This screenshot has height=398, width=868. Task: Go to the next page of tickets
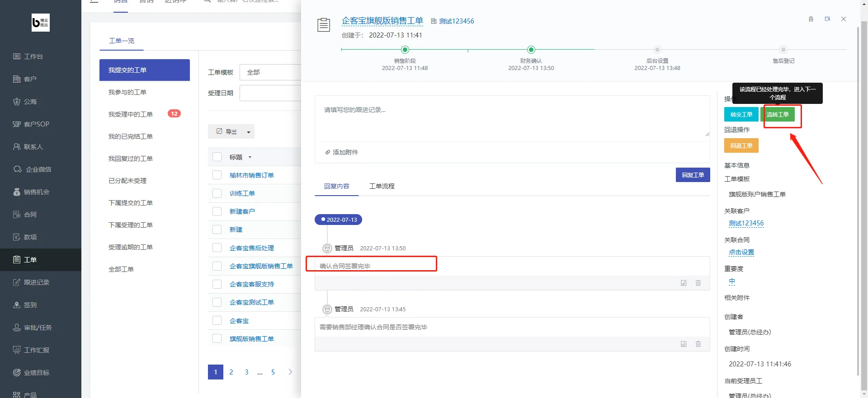[x=290, y=372]
